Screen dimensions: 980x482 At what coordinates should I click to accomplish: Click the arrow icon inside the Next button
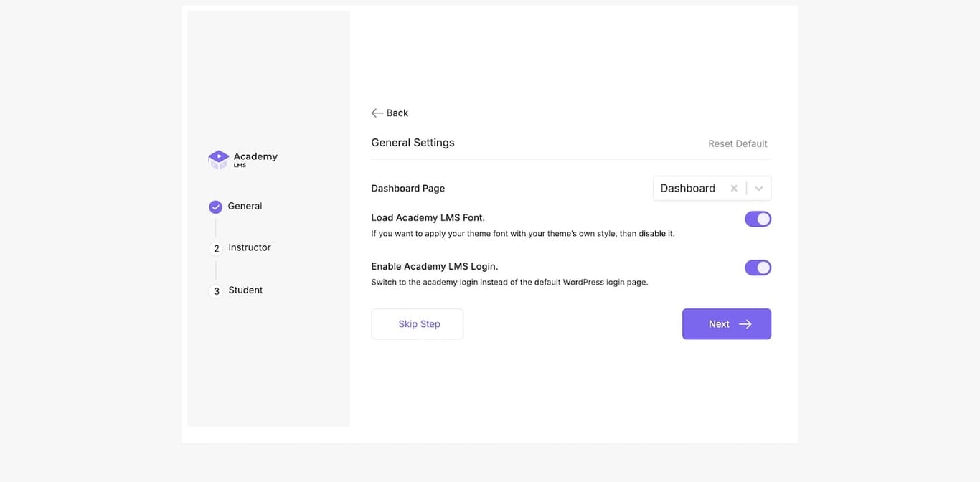[744, 323]
